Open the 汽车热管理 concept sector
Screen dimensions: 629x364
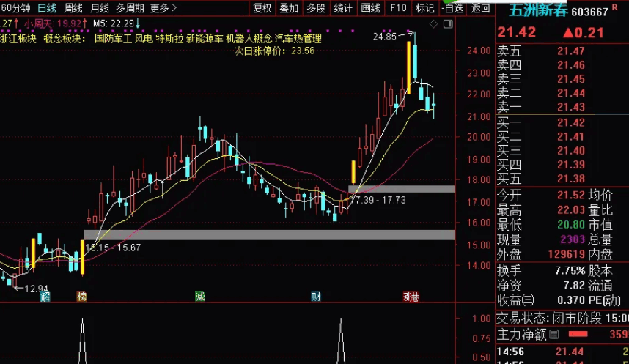click(x=298, y=39)
